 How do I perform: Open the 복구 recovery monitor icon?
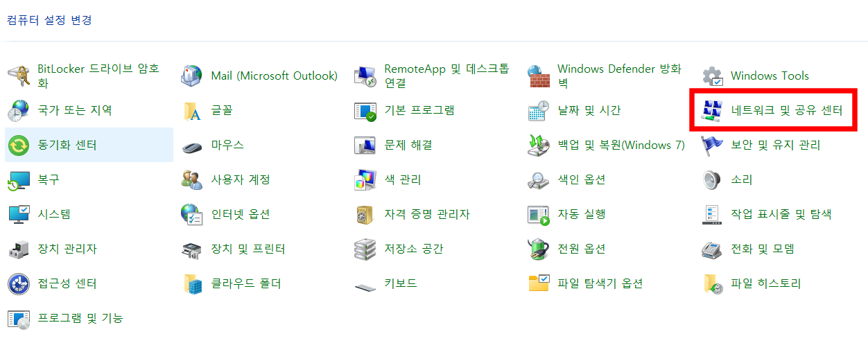pos(19,179)
